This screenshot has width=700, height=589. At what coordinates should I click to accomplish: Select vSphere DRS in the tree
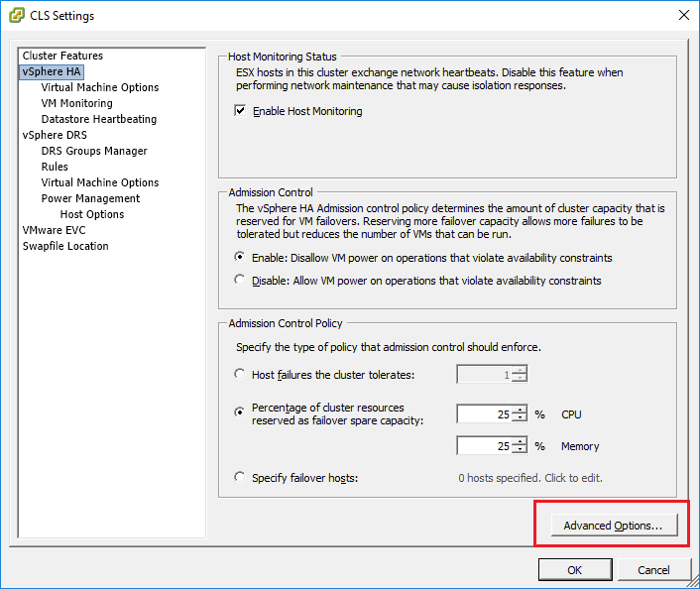55,135
